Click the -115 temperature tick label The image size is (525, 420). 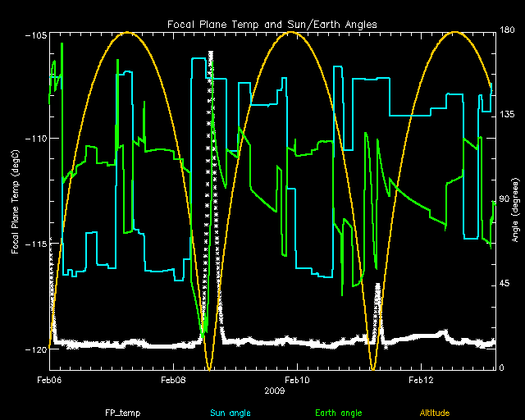[34, 244]
